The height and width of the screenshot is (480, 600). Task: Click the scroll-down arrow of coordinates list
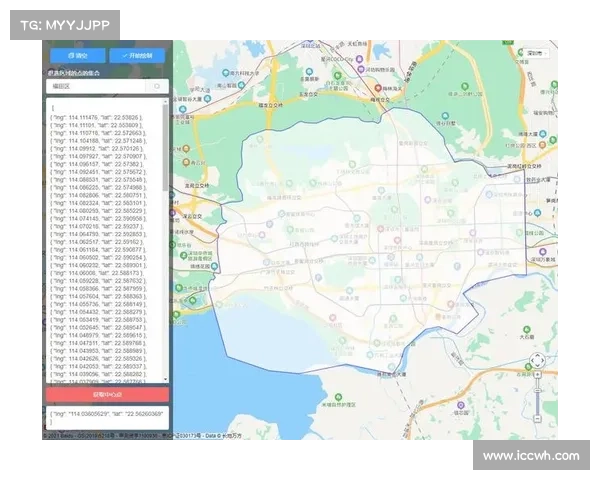point(166,379)
